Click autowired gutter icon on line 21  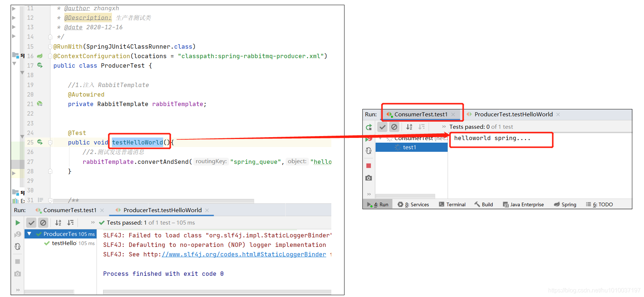click(x=40, y=104)
